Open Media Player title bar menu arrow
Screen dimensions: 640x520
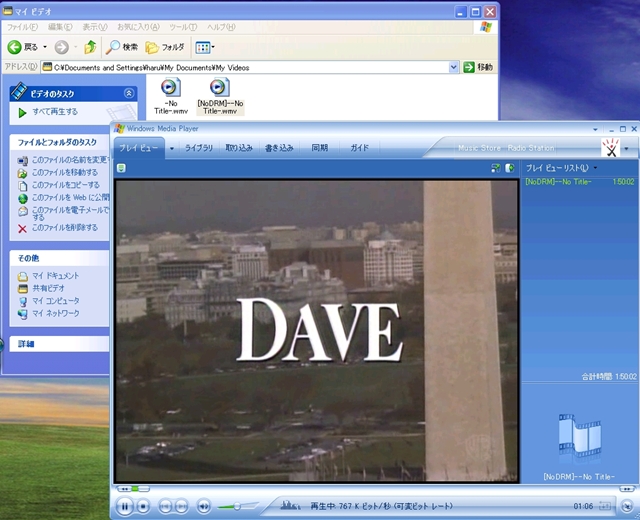[595, 129]
